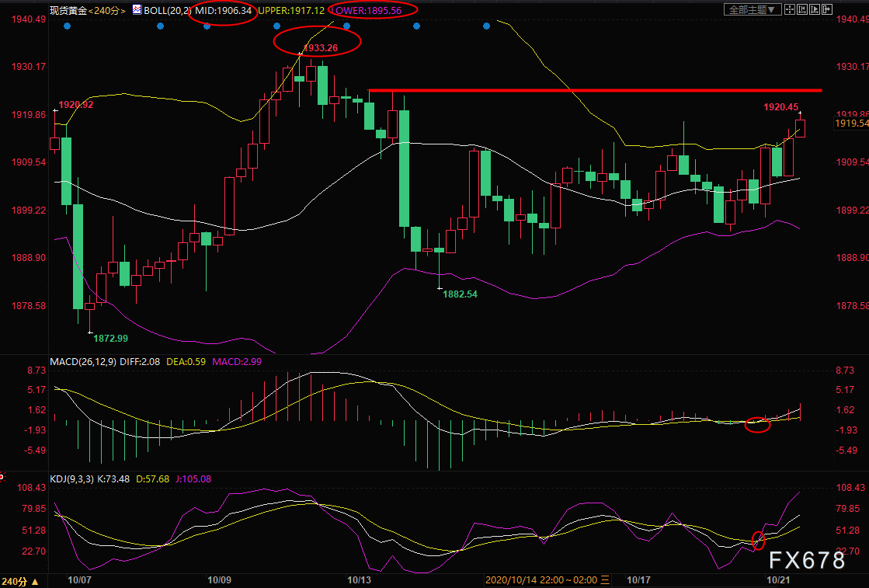Click the crosshair cursor icon
This screenshot has height=588, width=869.
(790, 9)
